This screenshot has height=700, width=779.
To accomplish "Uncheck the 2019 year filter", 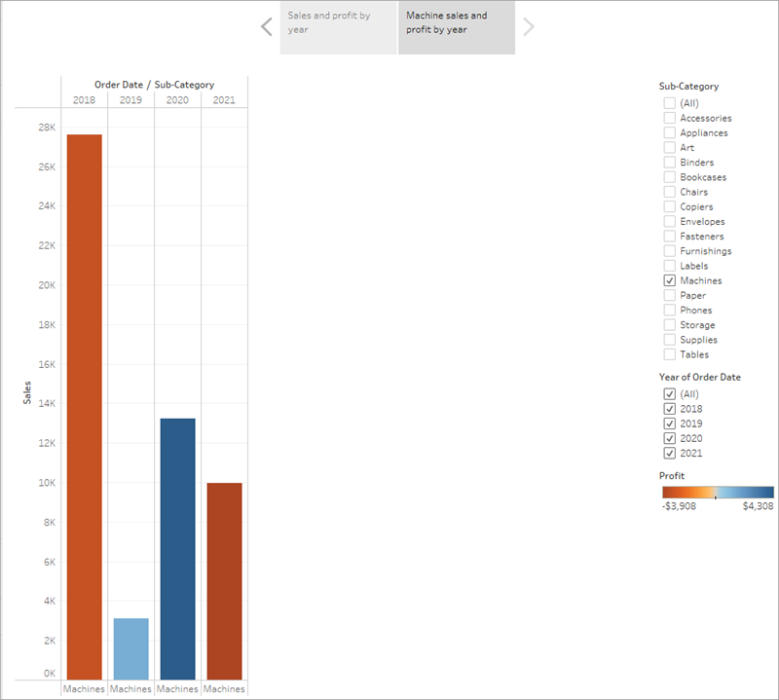I will tap(670, 424).
